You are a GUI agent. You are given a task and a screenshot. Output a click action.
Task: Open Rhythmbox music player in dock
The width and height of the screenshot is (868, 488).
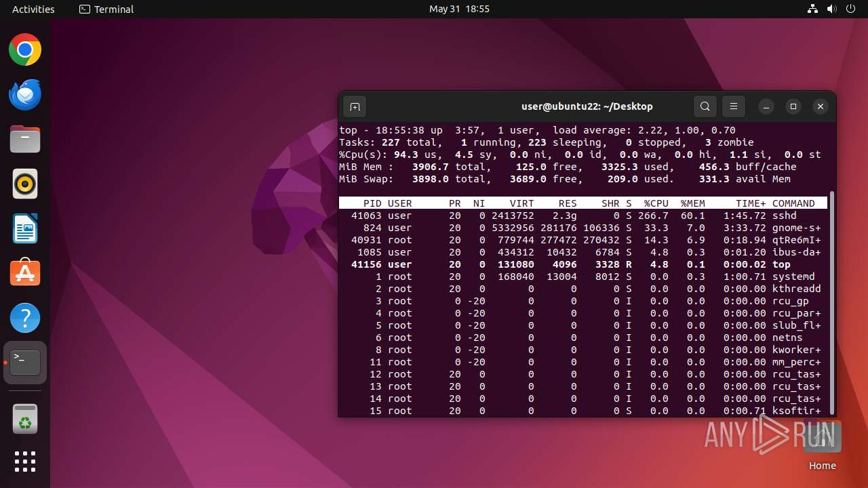(x=25, y=184)
